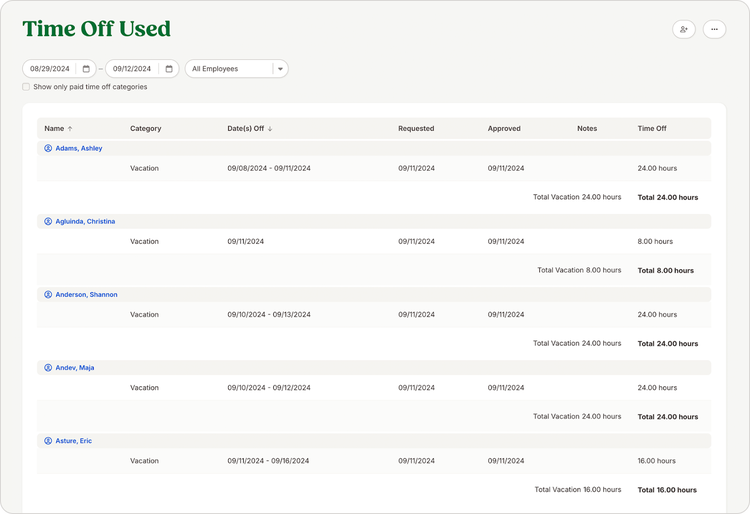Select date range 09/11/2024 - 09/16/2024
Image resolution: width=750 pixels, height=514 pixels.
(x=268, y=461)
